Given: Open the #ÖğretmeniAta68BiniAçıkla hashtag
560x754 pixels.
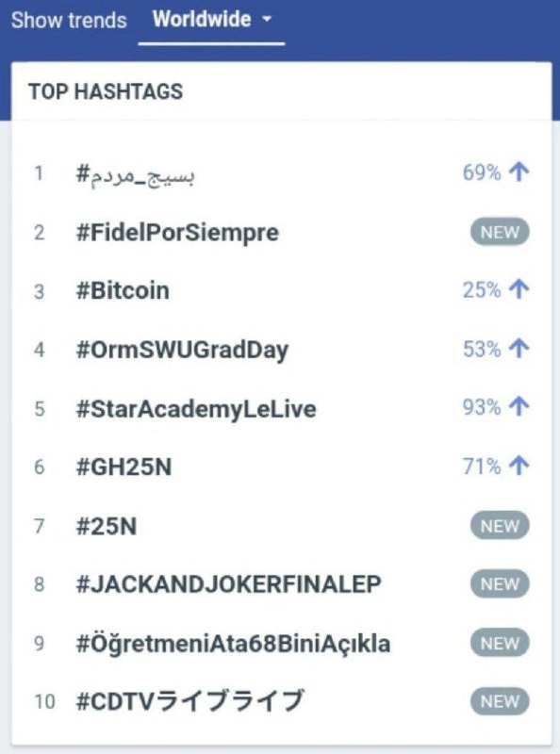Looking at the screenshot, I should pos(234,644).
